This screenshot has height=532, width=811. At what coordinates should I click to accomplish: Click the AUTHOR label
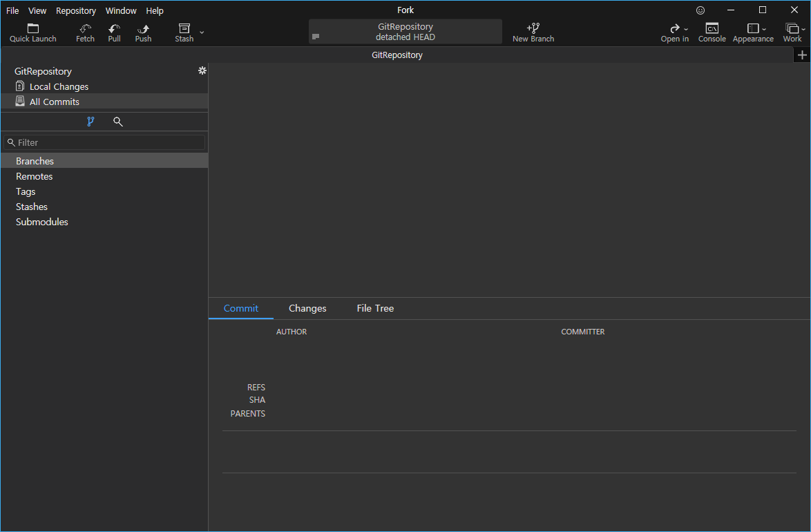click(x=292, y=332)
